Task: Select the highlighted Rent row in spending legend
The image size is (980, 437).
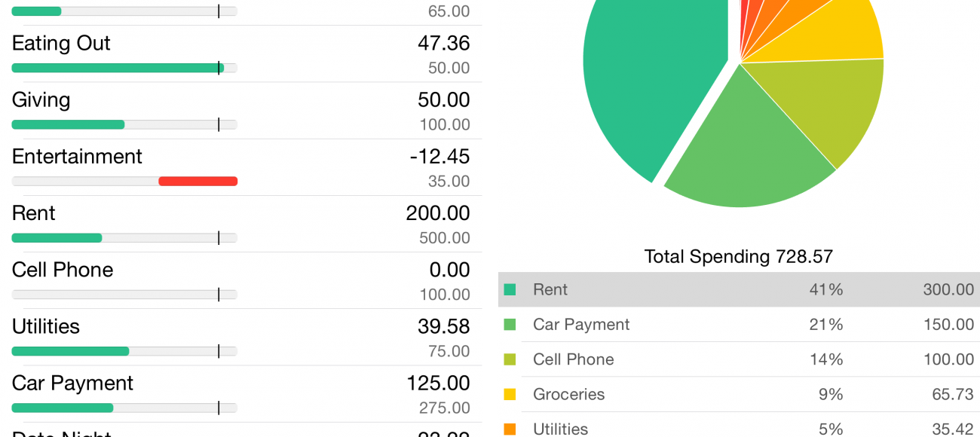Action: pyautogui.click(x=739, y=289)
